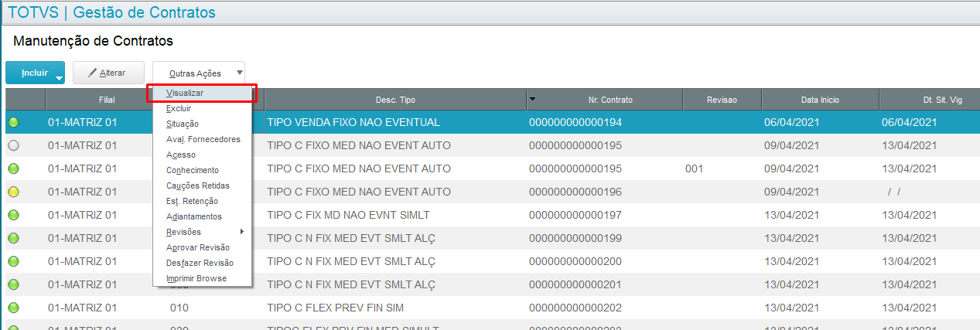
Task: Click white status icon of contract 195 without revision
Action: 13,145
